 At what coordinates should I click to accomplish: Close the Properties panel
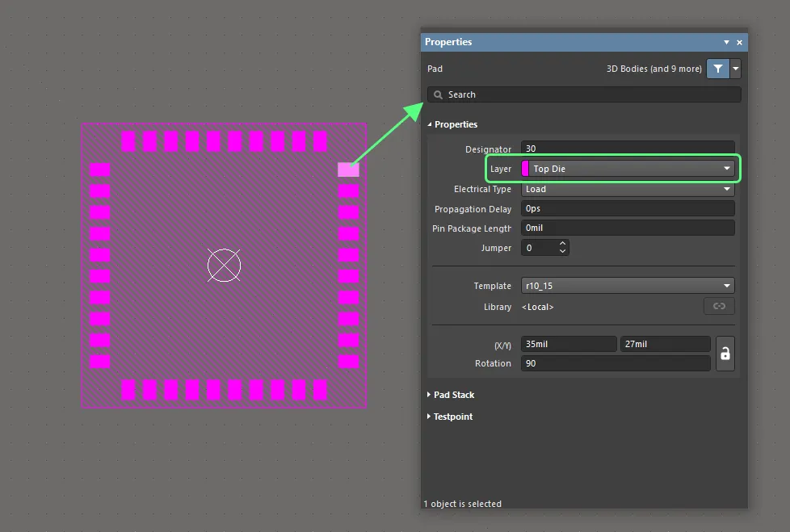pos(739,42)
